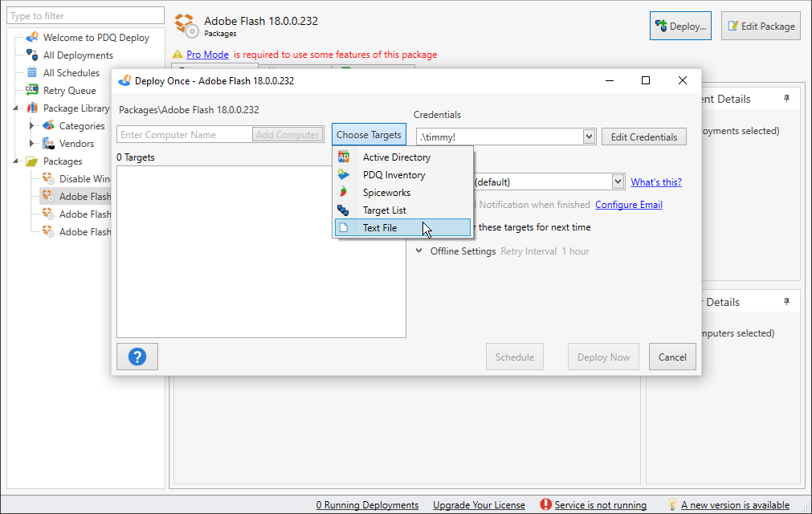Open 0 Running Deployments status link

[367, 504]
